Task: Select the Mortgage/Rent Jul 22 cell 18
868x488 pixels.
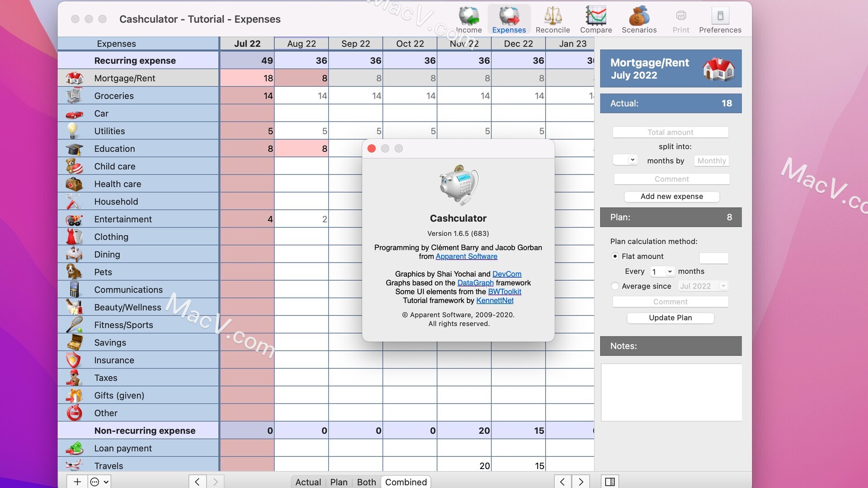Action: tap(247, 78)
